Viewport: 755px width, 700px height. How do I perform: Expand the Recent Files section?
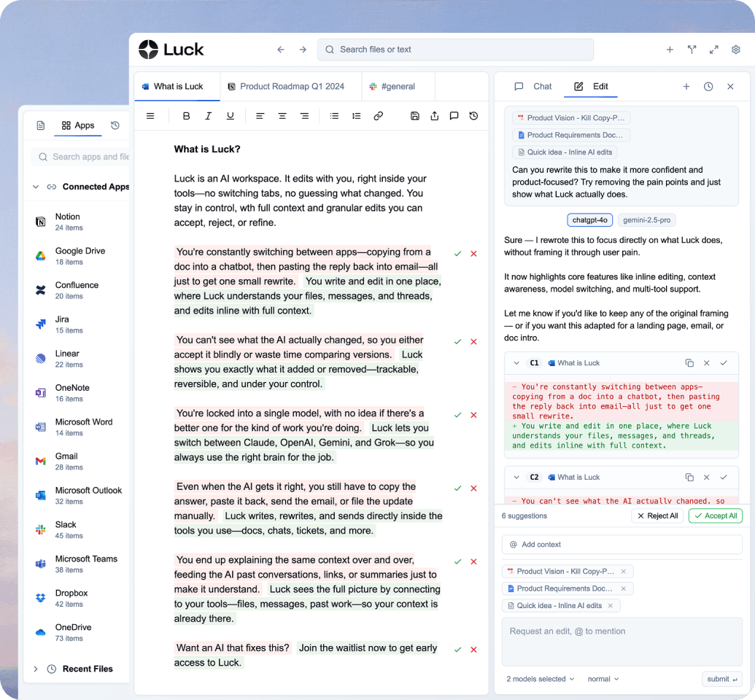pos(36,669)
